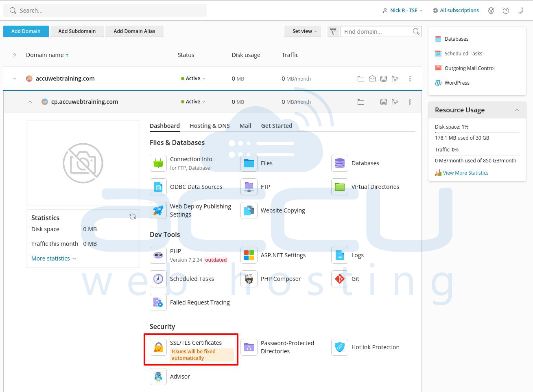Open the Advisor owl icon
This screenshot has height=392, width=533.
158,377
